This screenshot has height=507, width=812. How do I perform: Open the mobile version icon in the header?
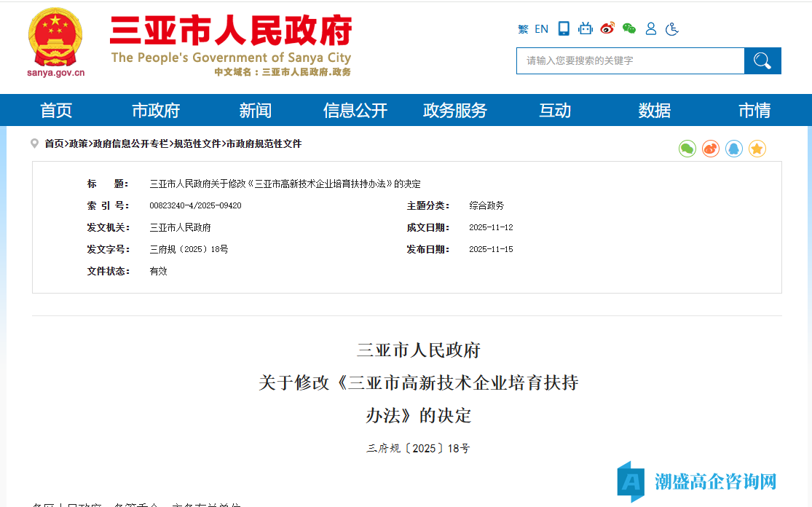point(563,28)
